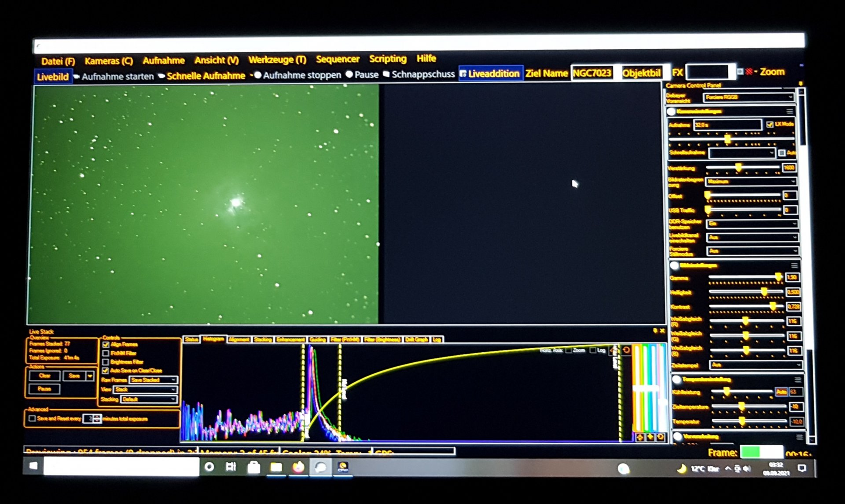Click the Gamma slider
Image resolution: width=845 pixels, height=504 pixels.
pos(746,278)
